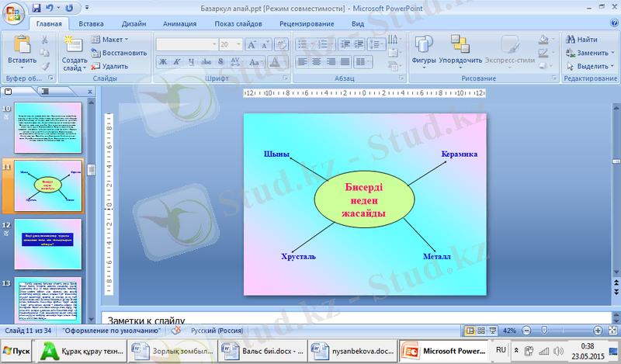621x364 pixels.
Task: Toggle text shadow (S) button
Action: pos(221,61)
